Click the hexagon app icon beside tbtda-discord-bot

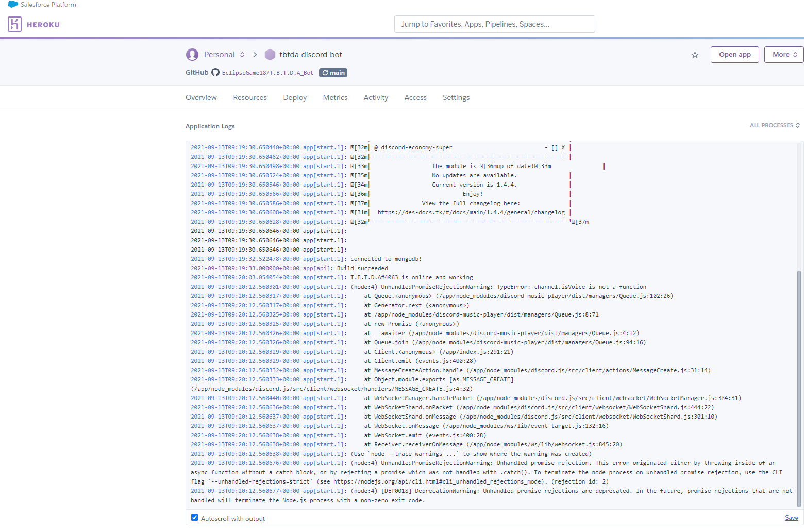pos(270,54)
